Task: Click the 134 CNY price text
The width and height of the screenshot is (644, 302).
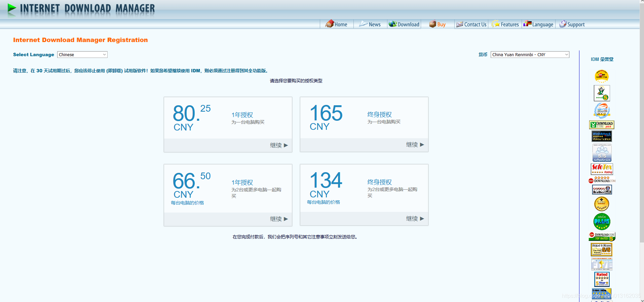Action: [x=326, y=185]
